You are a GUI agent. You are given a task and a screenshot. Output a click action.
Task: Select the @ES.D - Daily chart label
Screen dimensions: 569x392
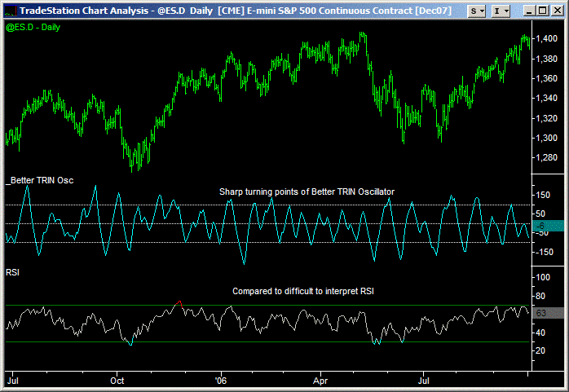point(33,27)
